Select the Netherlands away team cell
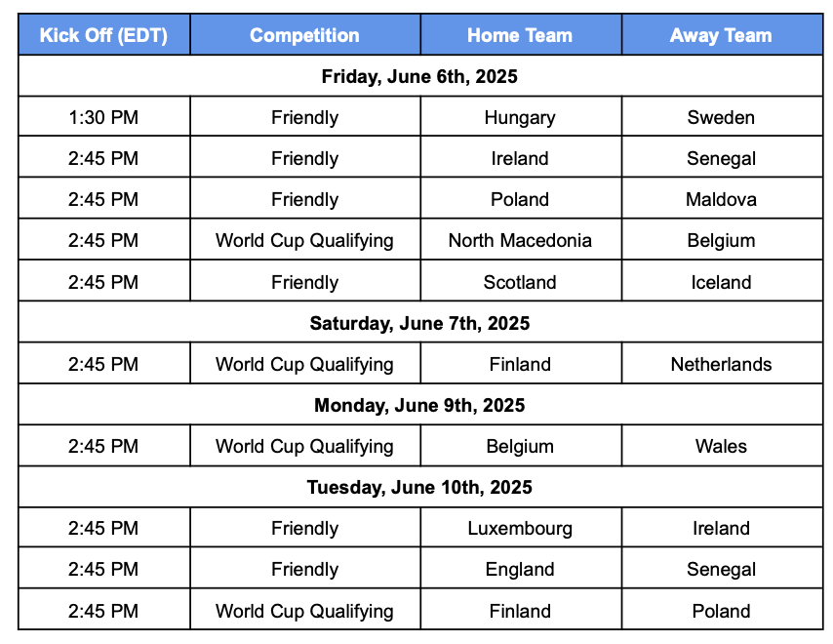Image resolution: width=833 pixels, height=644 pixels. [722, 364]
